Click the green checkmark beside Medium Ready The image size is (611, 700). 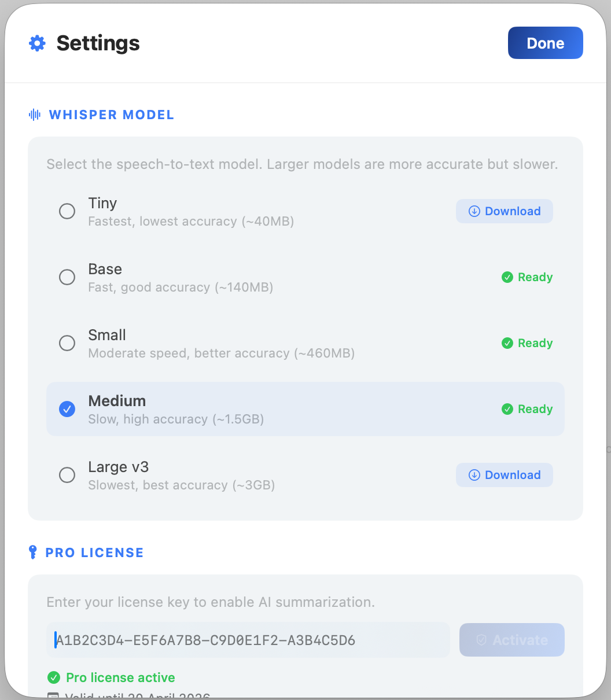(507, 410)
